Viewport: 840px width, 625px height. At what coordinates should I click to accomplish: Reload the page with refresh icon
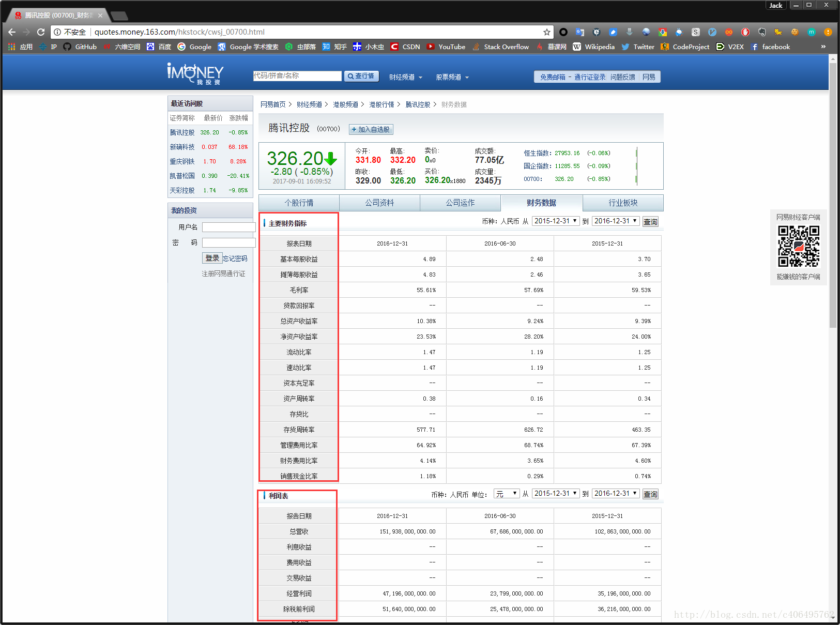point(41,32)
